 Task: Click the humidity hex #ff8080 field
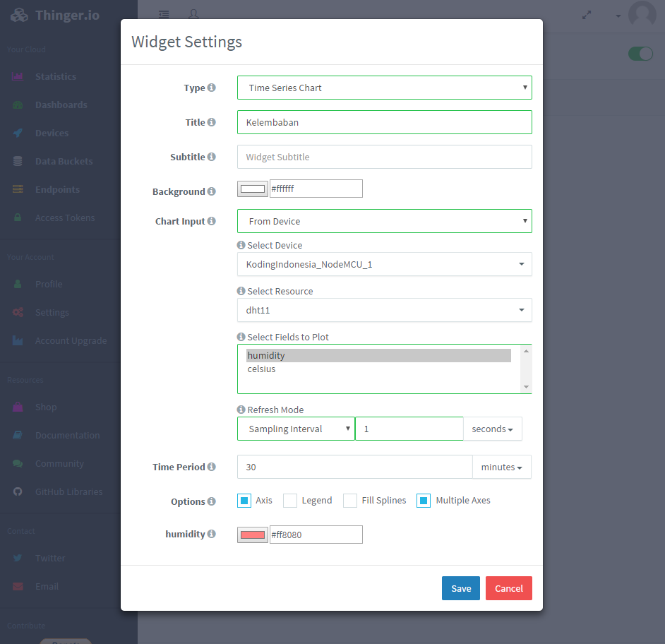coord(316,535)
